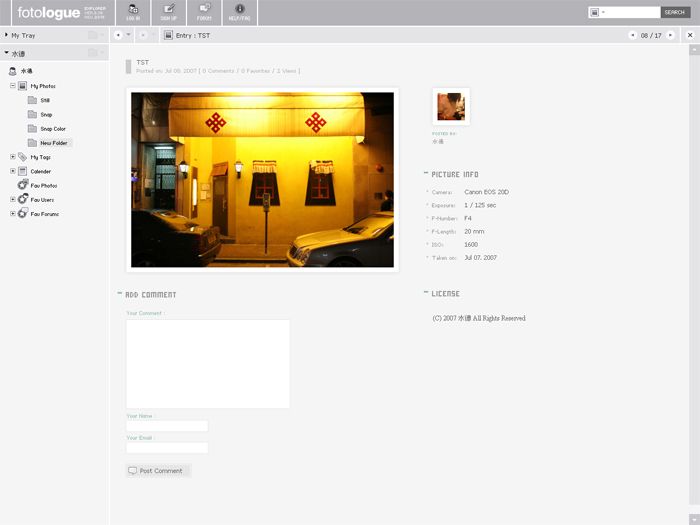Image resolution: width=700 pixels, height=525 pixels.
Task: Expand the My Tags tree node
Action: click(x=12, y=157)
